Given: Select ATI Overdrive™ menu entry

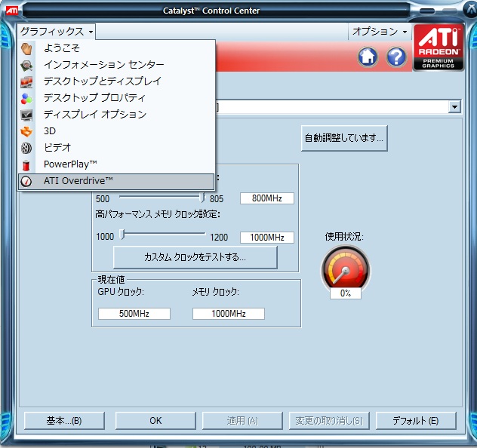Looking at the screenshot, I should point(116,181).
